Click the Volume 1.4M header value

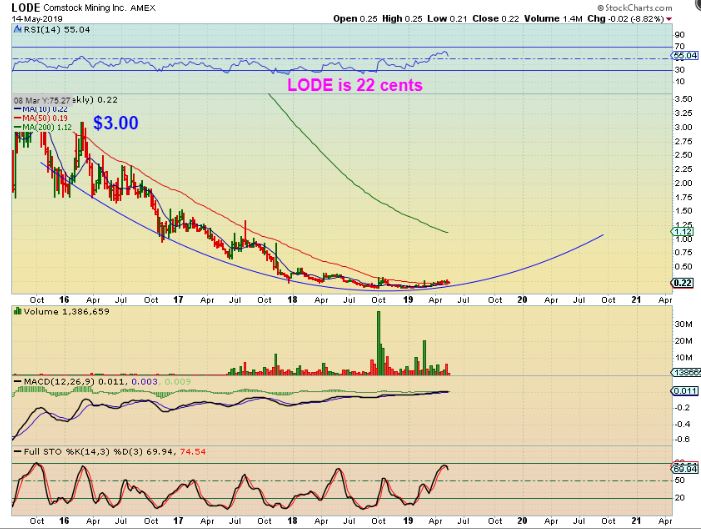[553, 19]
